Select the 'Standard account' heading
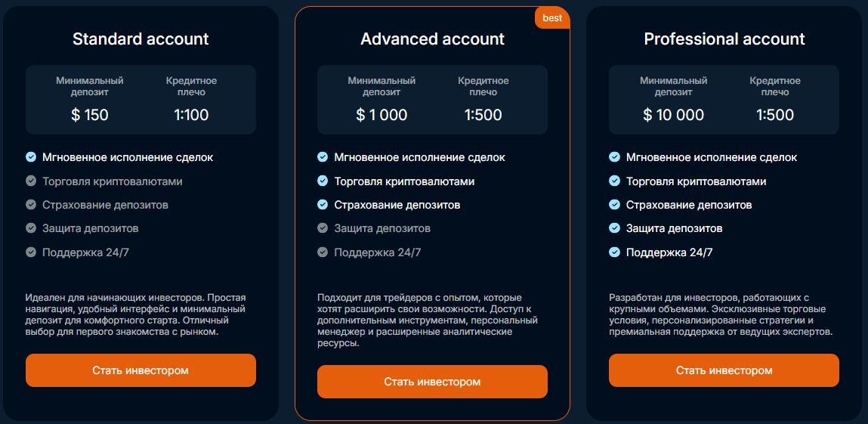Image resolution: width=868 pixels, height=424 pixels. click(x=141, y=39)
